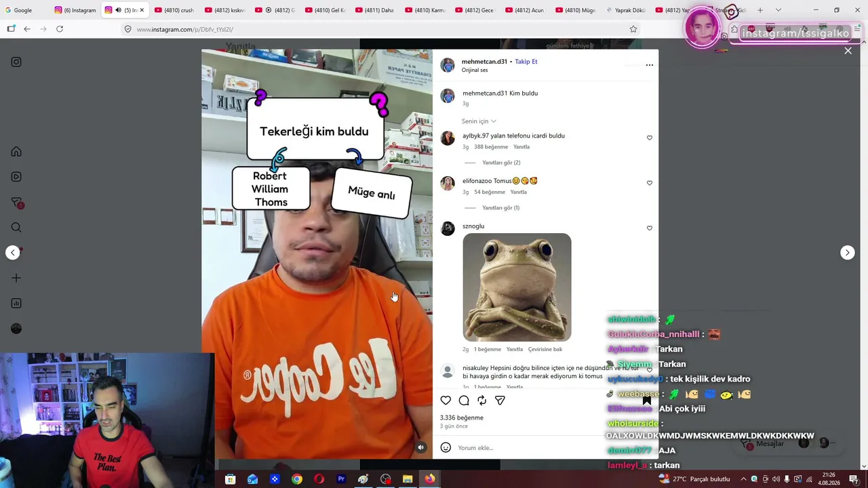Open Instagram home logo in sidebar
The width and height of the screenshot is (868, 488).
(x=16, y=62)
